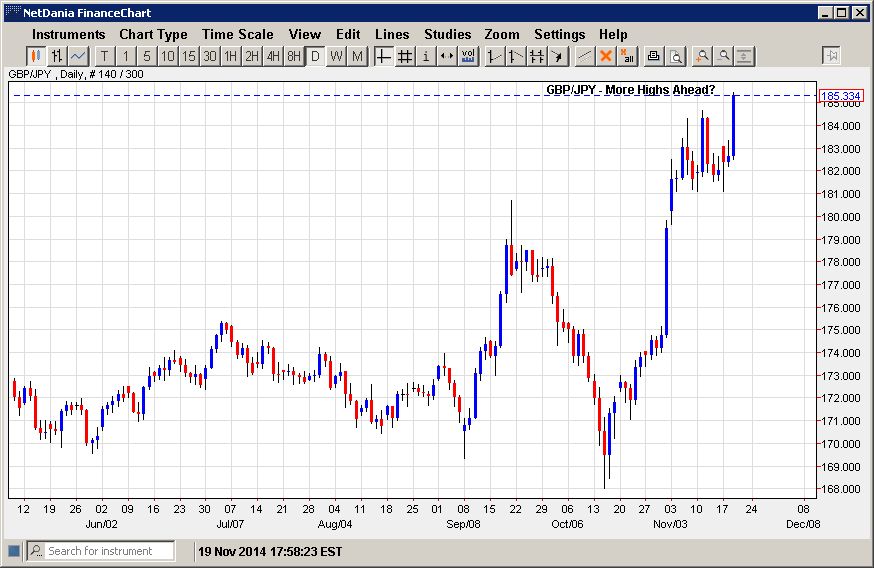This screenshot has height=568, width=874.
Task: Switch to tick timeframe with T button
Action: pos(105,56)
